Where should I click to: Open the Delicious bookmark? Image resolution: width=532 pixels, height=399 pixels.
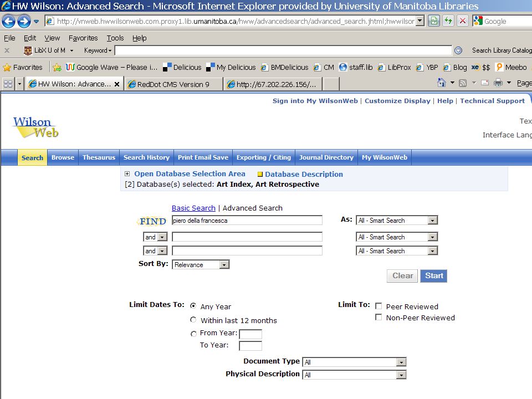[x=182, y=67]
